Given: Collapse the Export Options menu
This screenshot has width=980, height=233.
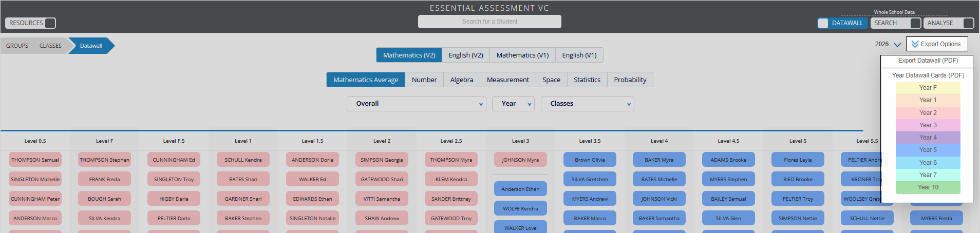Looking at the screenshot, I should pos(937,44).
